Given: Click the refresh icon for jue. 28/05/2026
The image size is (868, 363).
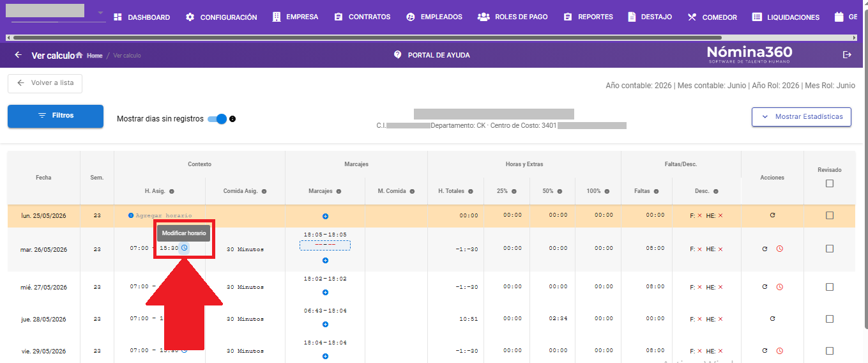Looking at the screenshot, I should [772, 318].
